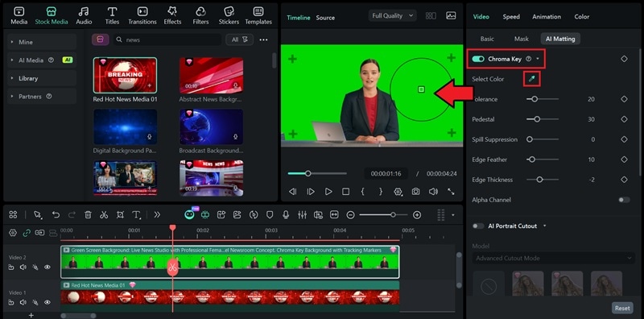Open more options menu beside All filter
The image size is (644, 319).
point(264,40)
